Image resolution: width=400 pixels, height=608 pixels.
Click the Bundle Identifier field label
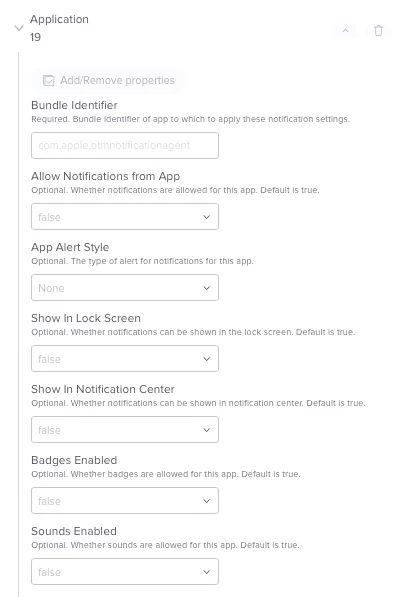[74, 105]
